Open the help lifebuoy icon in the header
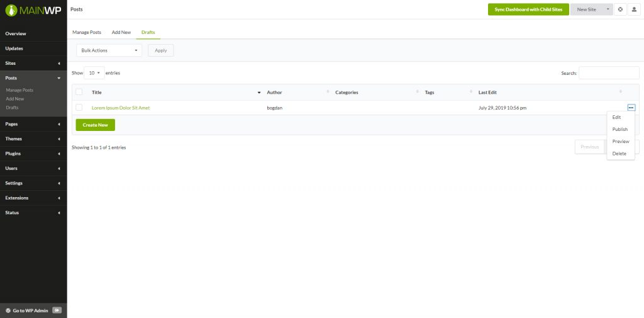 coord(619,9)
